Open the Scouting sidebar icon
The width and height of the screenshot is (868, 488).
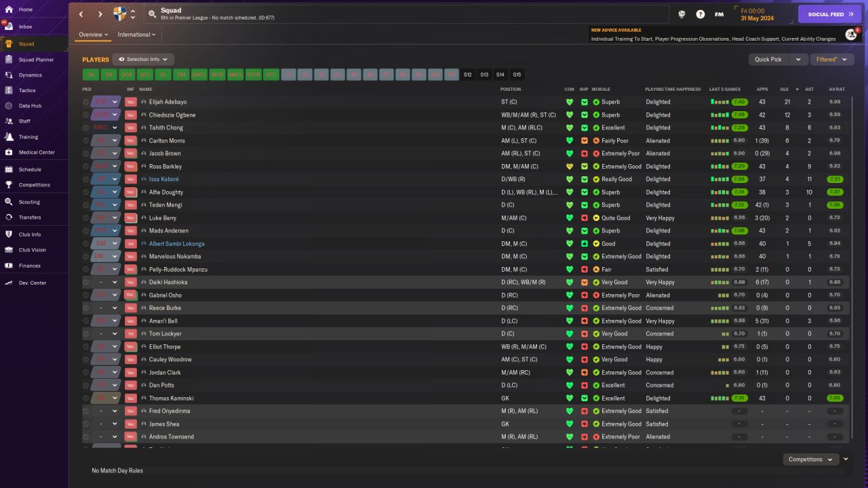tap(8, 202)
